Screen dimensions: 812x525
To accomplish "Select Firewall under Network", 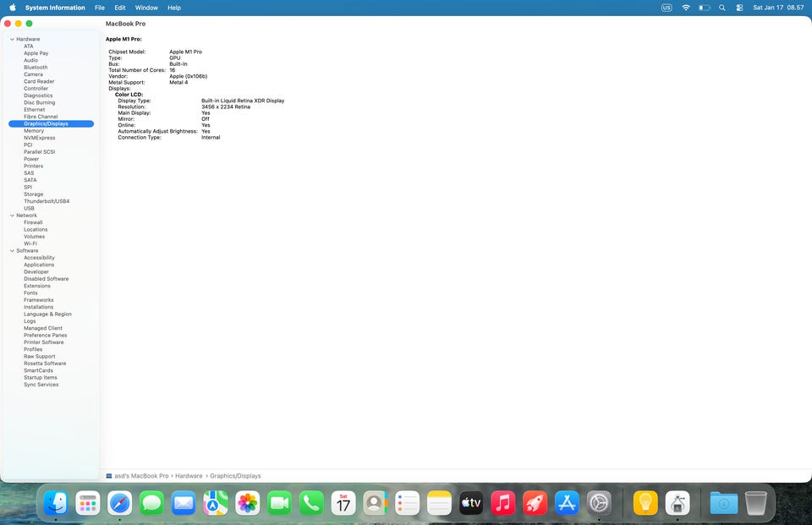I will tap(33, 222).
